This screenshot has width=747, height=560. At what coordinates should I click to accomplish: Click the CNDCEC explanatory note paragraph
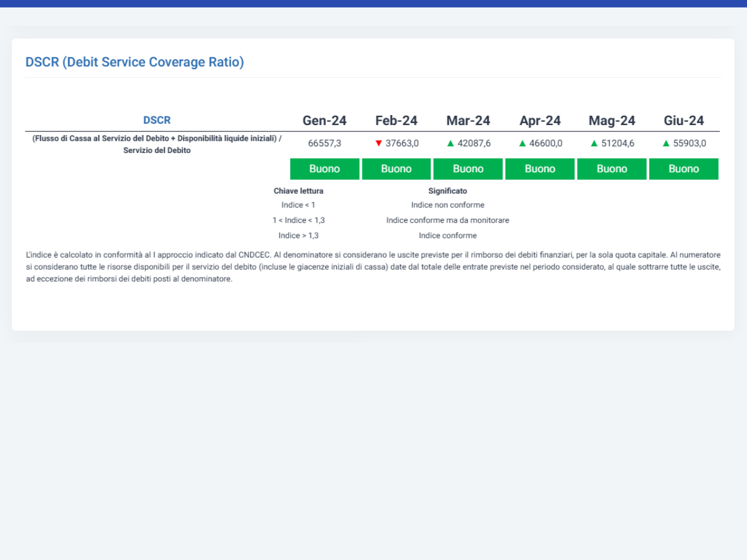click(374, 267)
